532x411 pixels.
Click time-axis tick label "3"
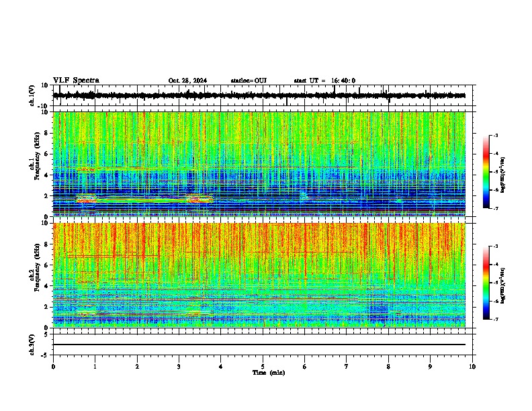(179, 367)
